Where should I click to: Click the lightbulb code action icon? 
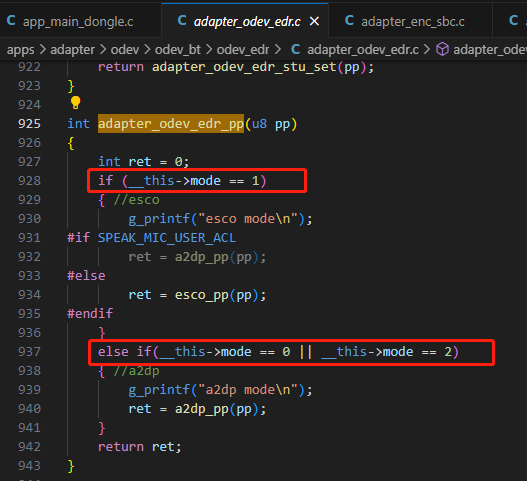76,103
